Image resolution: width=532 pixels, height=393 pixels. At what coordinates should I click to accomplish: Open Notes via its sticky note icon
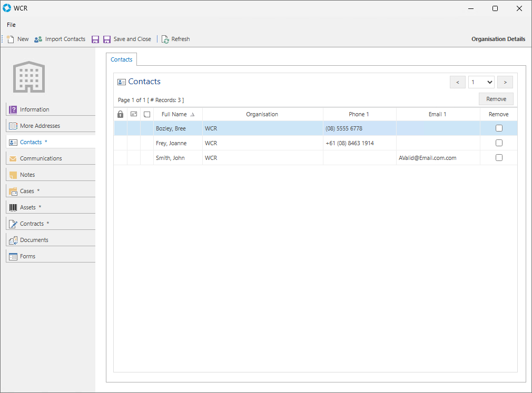(13, 175)
